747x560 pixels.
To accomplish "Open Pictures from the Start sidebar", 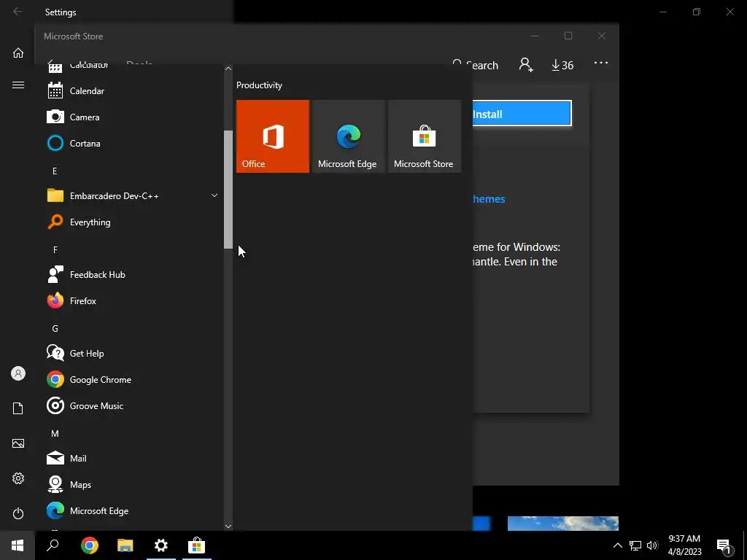I will (x=18, y=443).
